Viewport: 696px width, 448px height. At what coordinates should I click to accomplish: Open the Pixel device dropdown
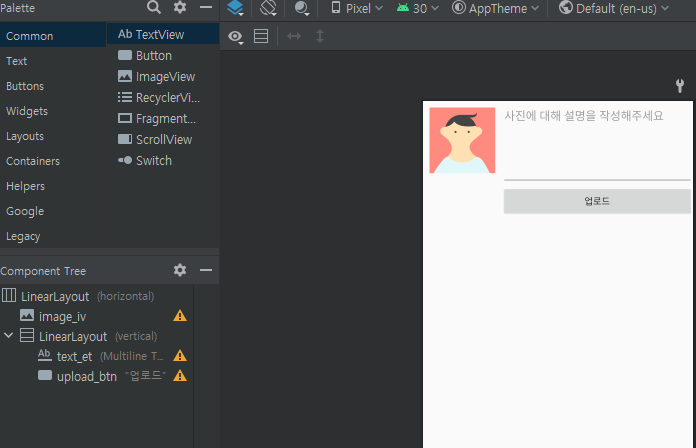point(357,8)
